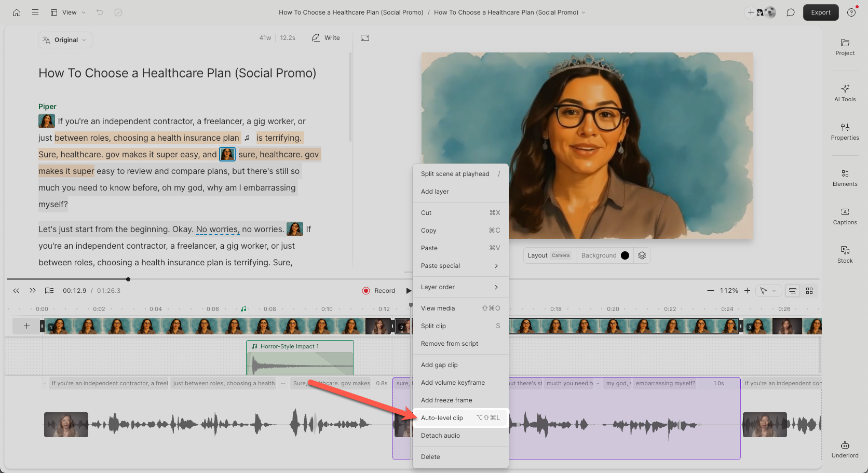Open the Properties panel
The image size is (868, 473).
coord(845,131)
